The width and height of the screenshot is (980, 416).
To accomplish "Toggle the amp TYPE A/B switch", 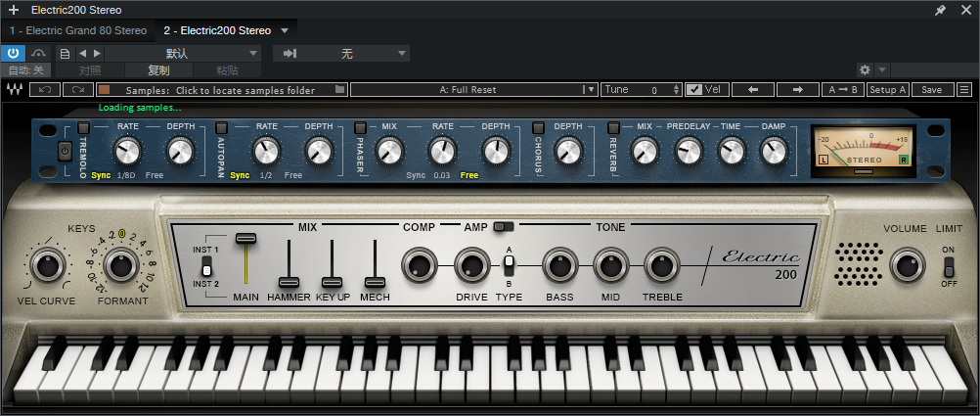I will tap(509, 264).
